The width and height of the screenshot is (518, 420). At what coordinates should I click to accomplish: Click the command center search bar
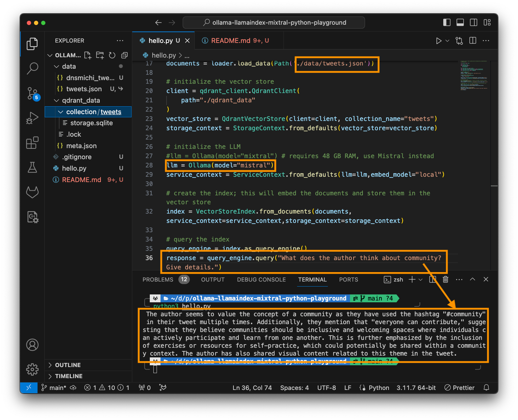pos(273,22)
